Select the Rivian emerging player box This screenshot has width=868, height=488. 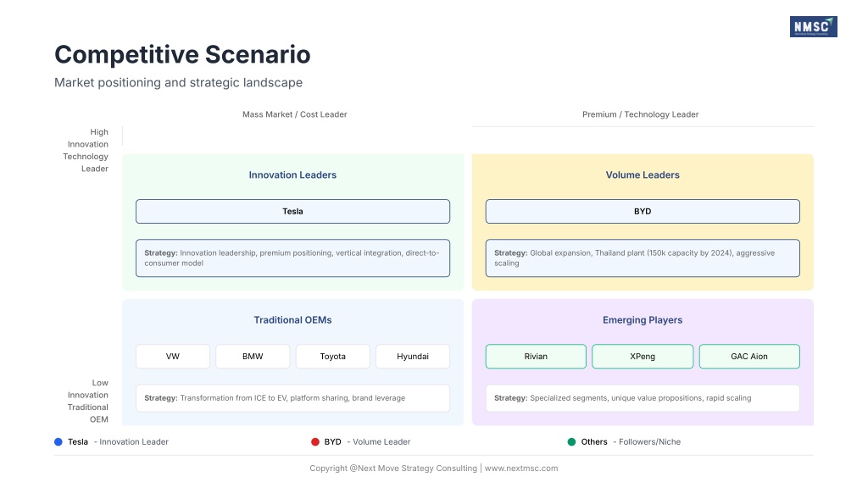tap(536, 357)
